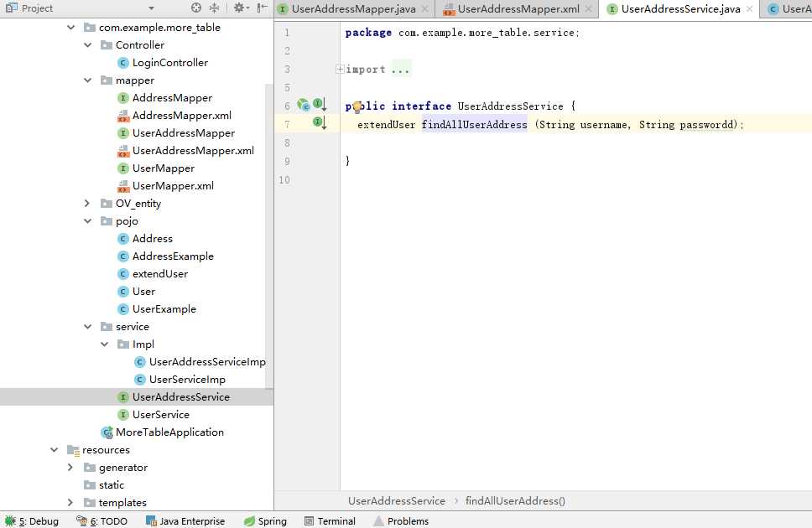
Task: Click the scroll from source target icon
Action: pos(195,8)
